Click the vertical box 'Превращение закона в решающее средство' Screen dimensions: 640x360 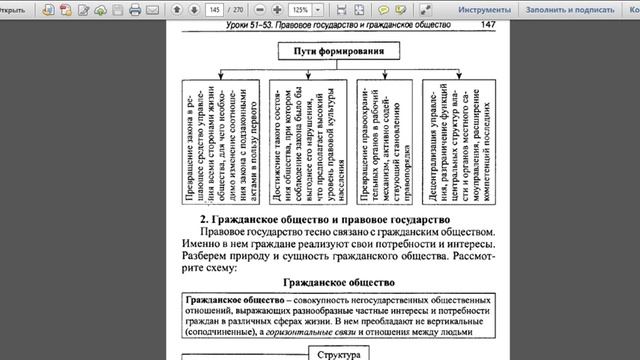220,142
